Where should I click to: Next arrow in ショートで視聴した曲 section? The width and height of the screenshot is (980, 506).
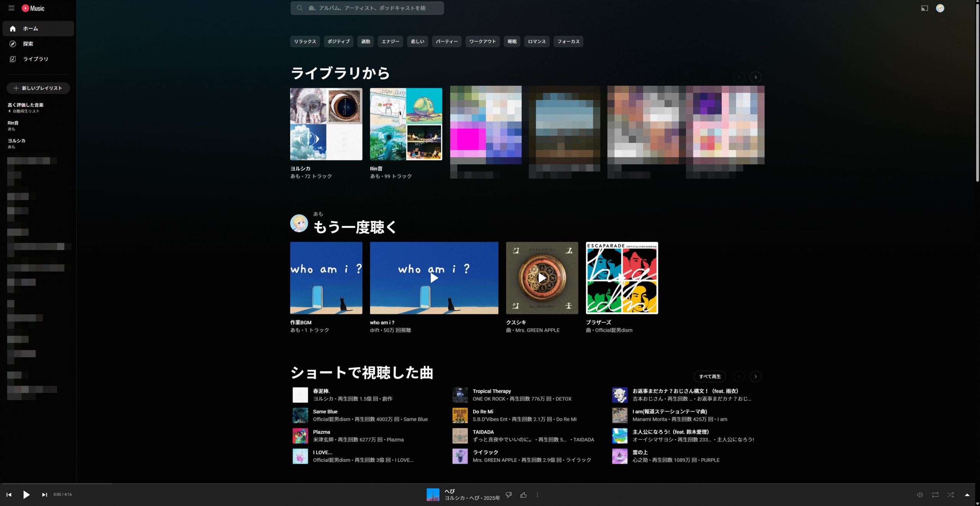click(x=756, y=377)
